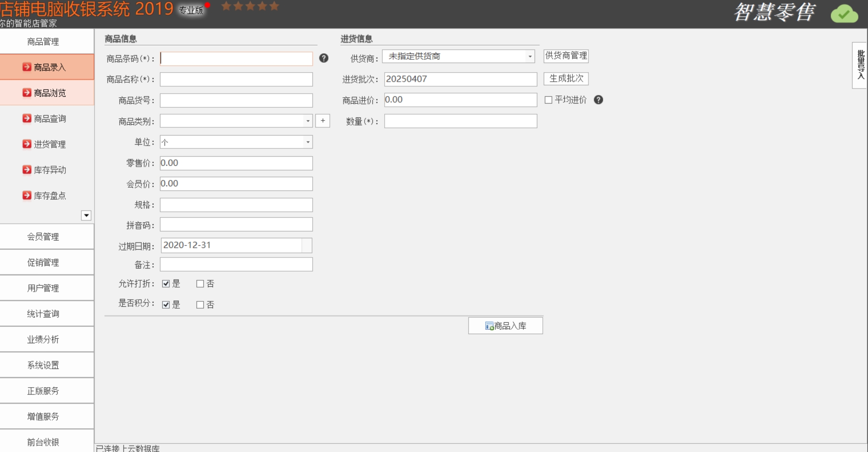Click the red arrow icon beside 进货管理
Image resolution: width=868 pixels, height=452 pixels.
click(x=27, y=144)
